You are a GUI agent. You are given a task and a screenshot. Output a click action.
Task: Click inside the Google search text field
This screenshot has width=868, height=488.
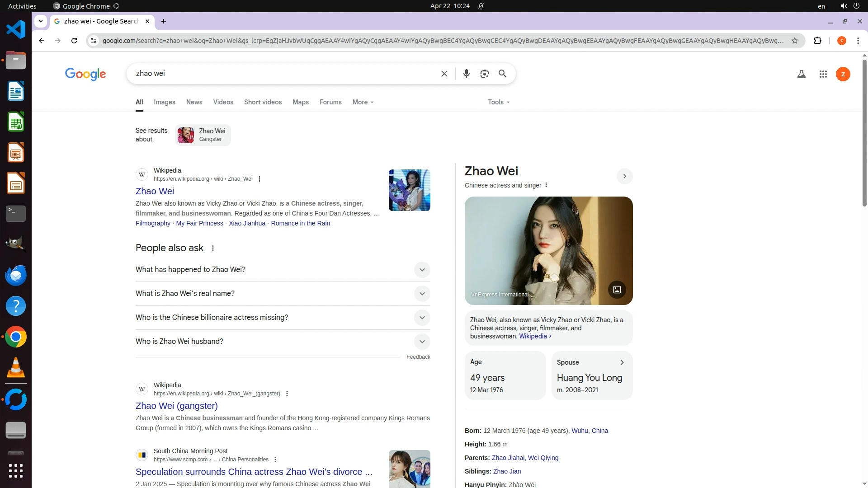[280, 74]
